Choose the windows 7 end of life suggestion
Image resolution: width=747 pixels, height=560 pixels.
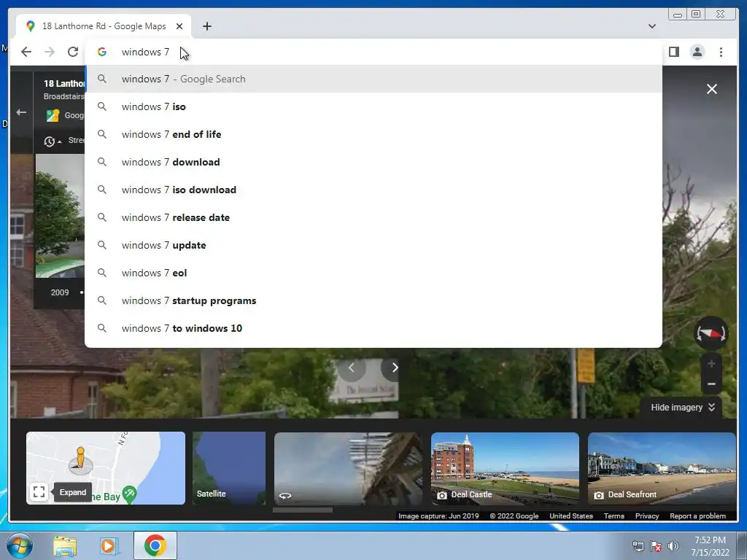373,134
